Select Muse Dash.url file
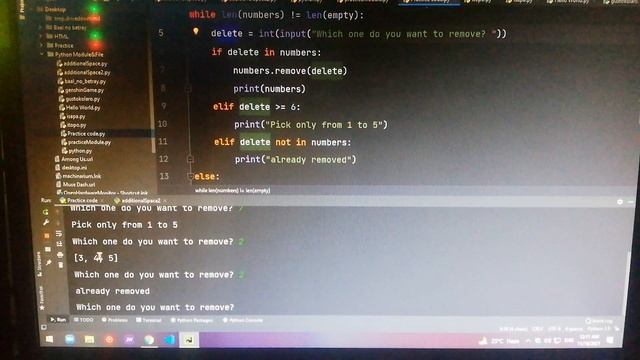Viewport: 640px width, 360px height. pyautogui.click(x=76, y=184)
